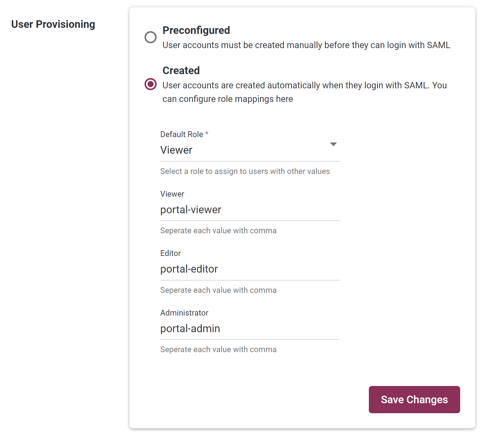The image size is (504, 448).
Task: Click the Viewer mapping field label
Action: click(x=172, y=194)
